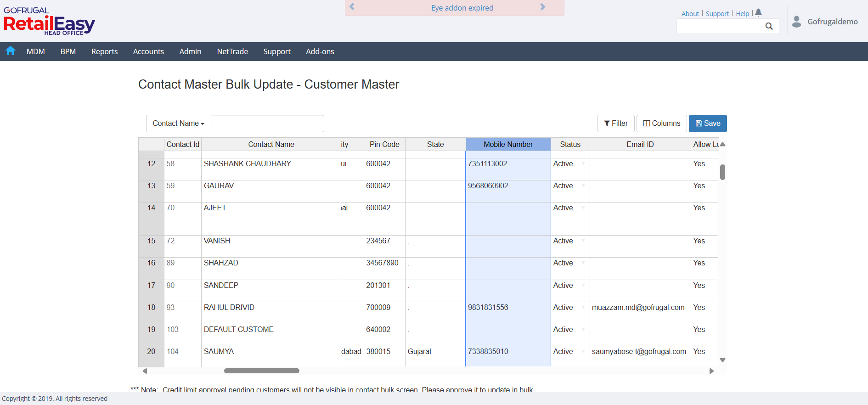This screenshot has width=868, height=405.
Task: Click the contact search text field
Action: [x=267, y=124]
